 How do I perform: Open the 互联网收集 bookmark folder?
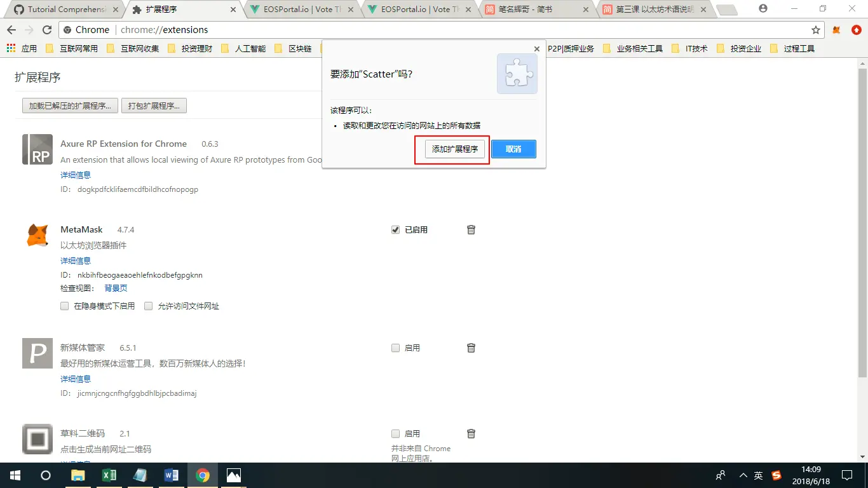coord(133,48)
